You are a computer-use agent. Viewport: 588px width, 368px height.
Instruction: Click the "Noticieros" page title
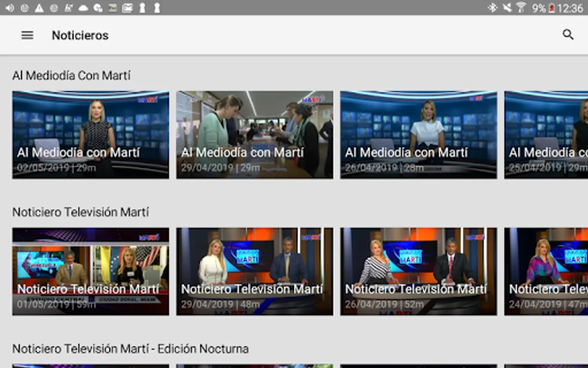80,35
